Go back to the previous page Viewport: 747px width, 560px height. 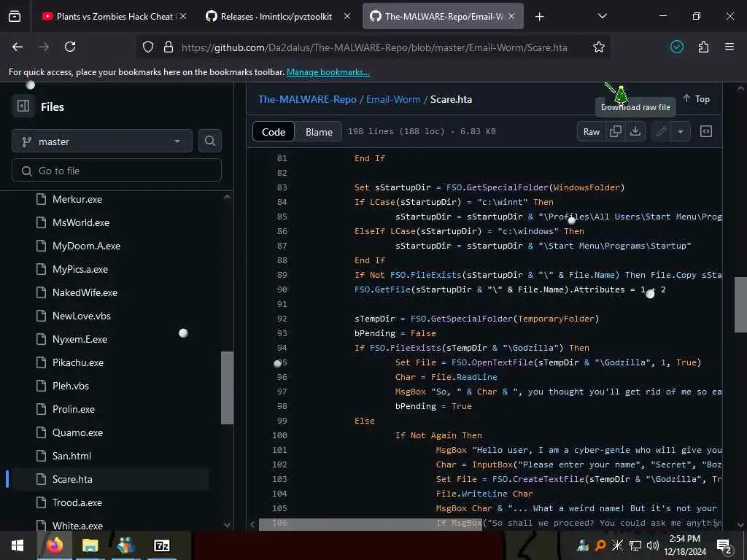pos(18,47)
